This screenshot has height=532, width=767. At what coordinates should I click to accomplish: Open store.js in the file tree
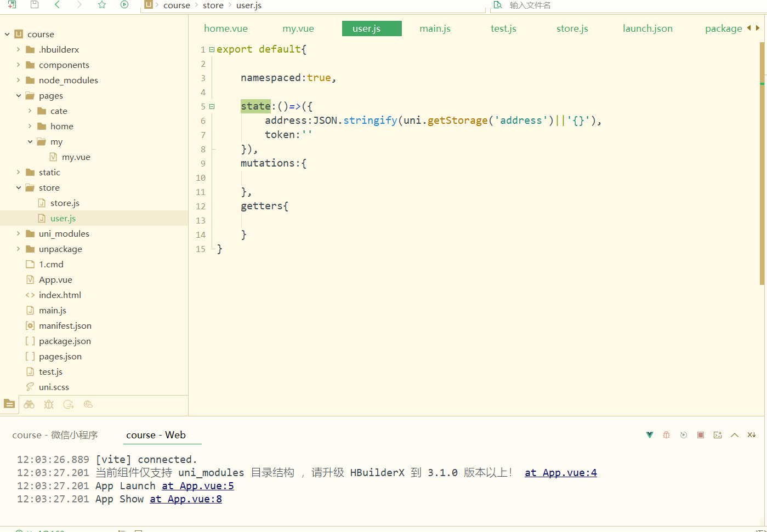click(65, 203)
